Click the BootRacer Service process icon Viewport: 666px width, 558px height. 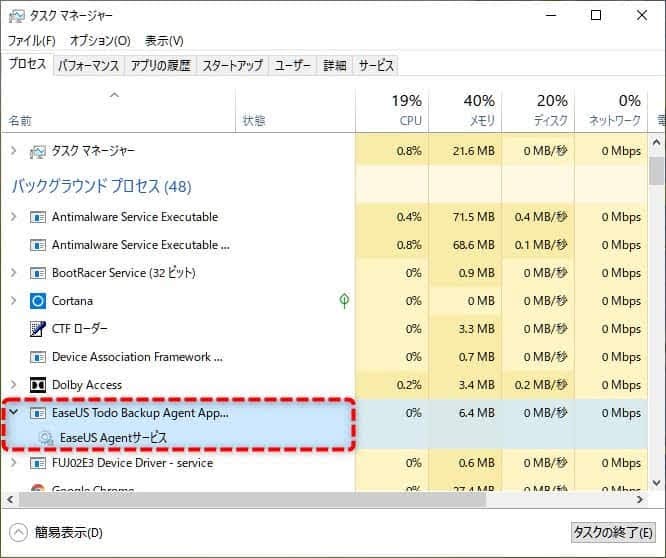(x=38, y=273)
